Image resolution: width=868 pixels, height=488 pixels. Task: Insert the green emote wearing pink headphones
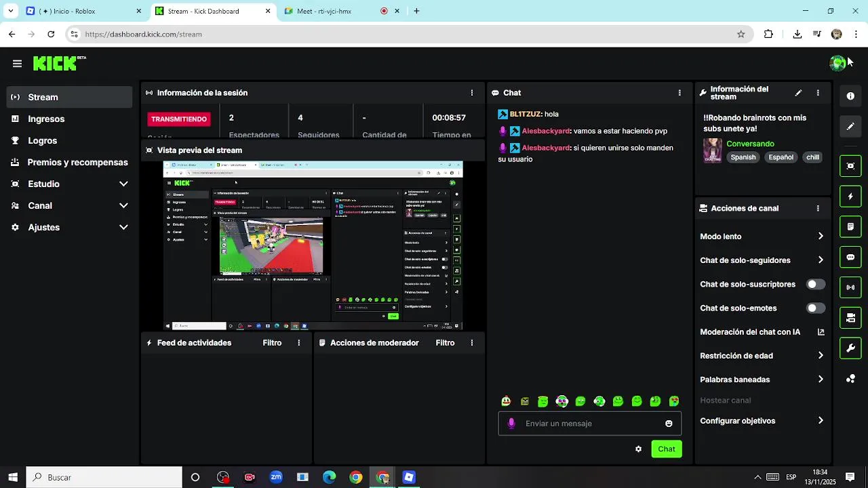pos(561,401)
